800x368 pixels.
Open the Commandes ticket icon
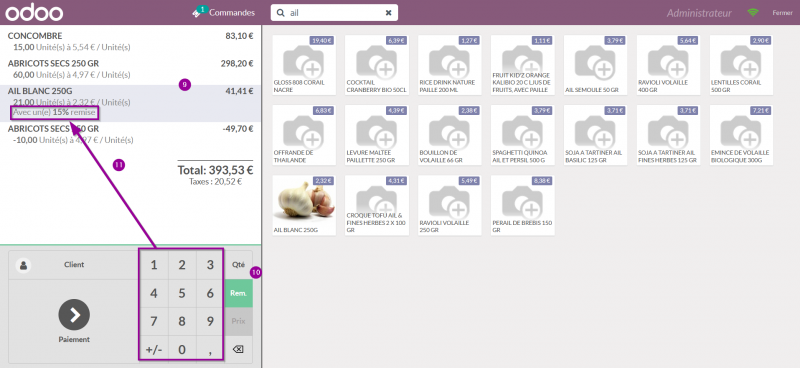coord(198,12)
